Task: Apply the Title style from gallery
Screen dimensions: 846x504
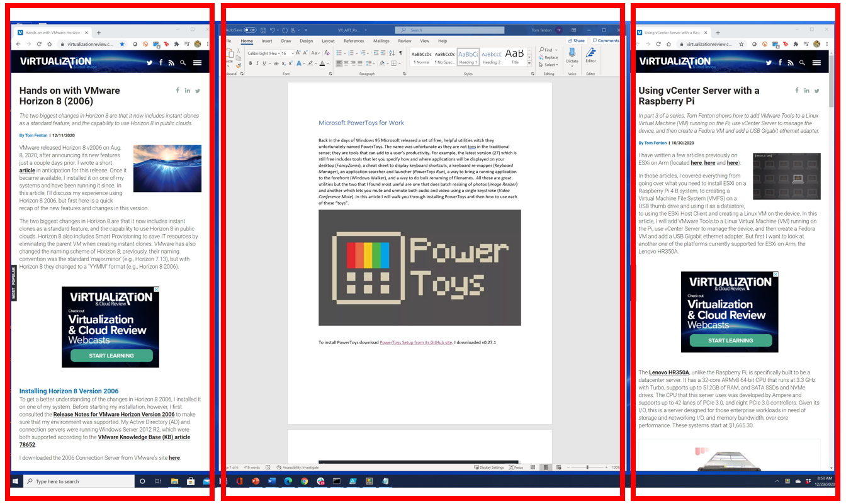Action: pos(514,57)
